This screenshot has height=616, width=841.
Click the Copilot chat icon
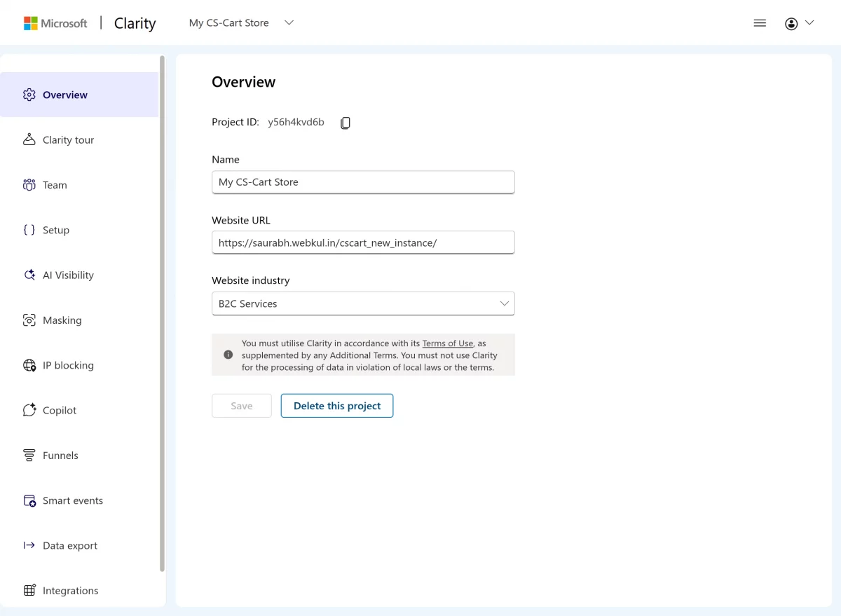tap(29, 410)
